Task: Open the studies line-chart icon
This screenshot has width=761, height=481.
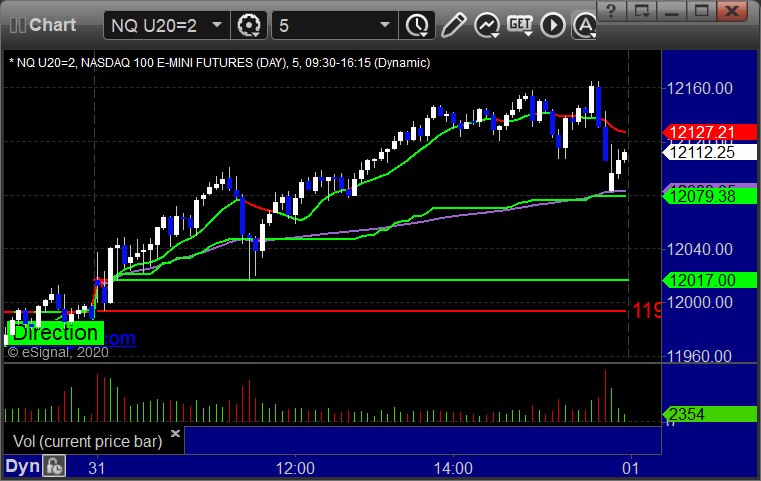Action: click(x=487, y=25)
